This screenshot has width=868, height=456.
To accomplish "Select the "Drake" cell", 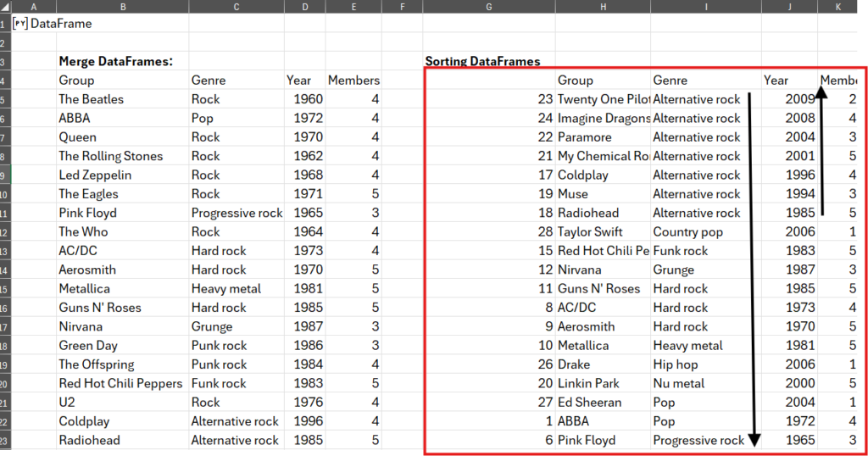I will (603, 364).
